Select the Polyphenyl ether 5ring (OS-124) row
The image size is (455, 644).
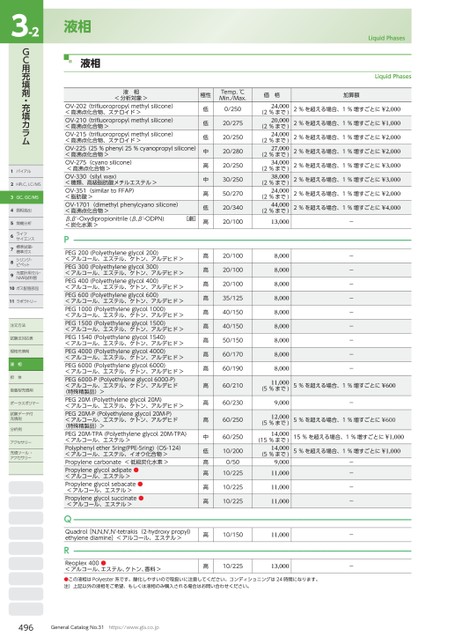click(x=237, y=451)
